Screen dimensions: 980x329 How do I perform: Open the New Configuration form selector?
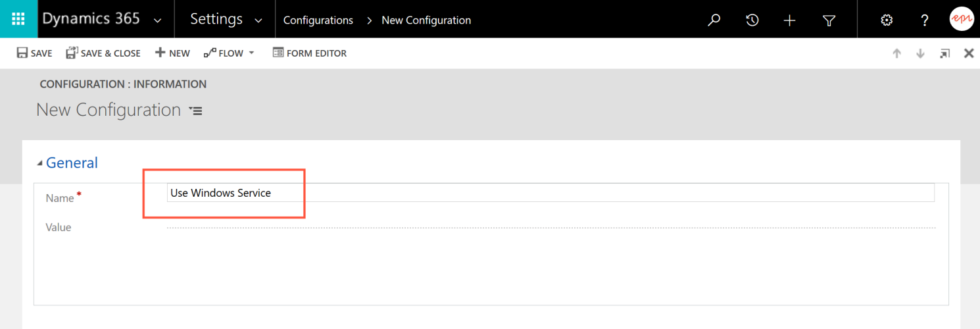click(195, 111)
